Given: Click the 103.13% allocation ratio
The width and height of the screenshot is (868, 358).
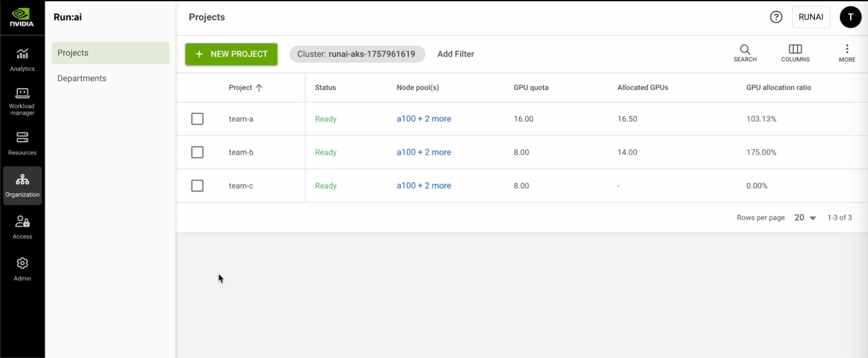Looking at the screenshot, I should point(761,119).
